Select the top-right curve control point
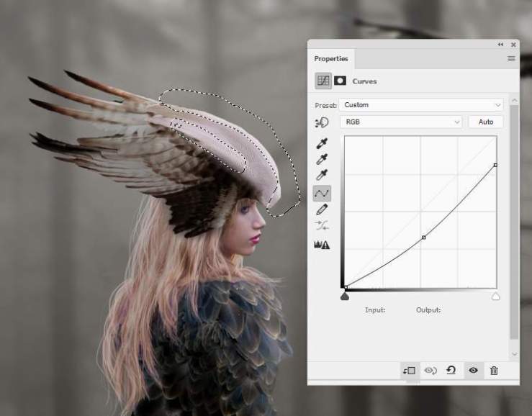The width and height of the screenshot is (532, 416). (495, 165)
